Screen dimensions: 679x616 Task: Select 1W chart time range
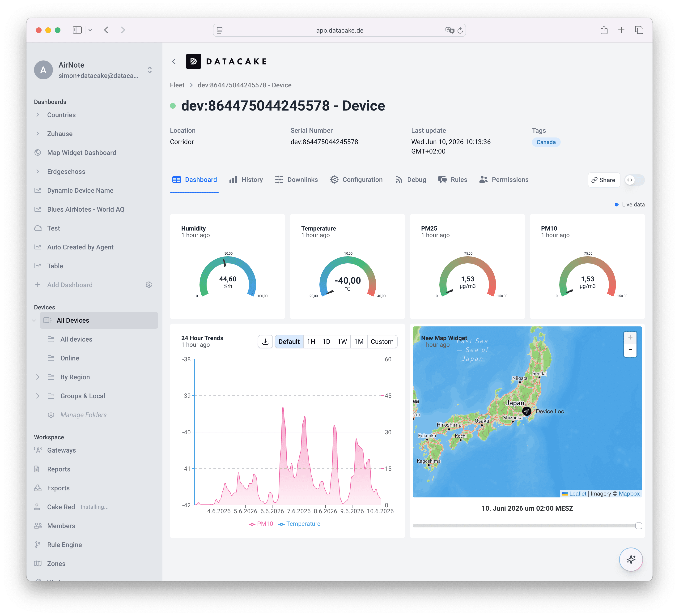tap(342, 342)
